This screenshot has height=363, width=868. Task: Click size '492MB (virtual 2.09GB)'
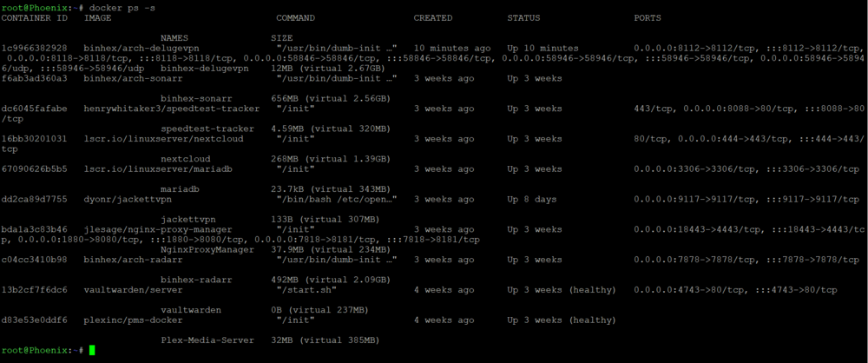(331, 280)
